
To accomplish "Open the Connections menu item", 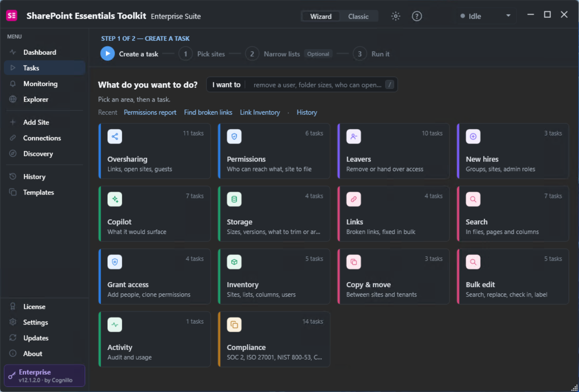I will 44,138.
